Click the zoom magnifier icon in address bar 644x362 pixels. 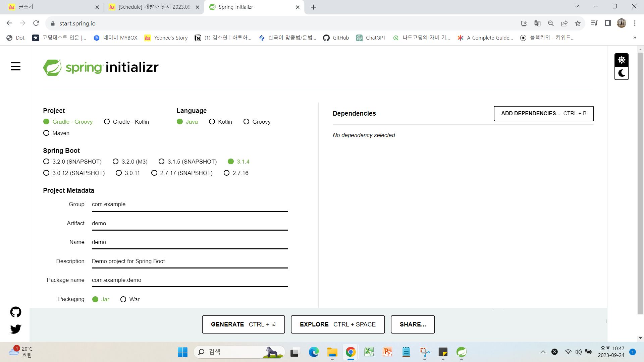pos(551,23)
